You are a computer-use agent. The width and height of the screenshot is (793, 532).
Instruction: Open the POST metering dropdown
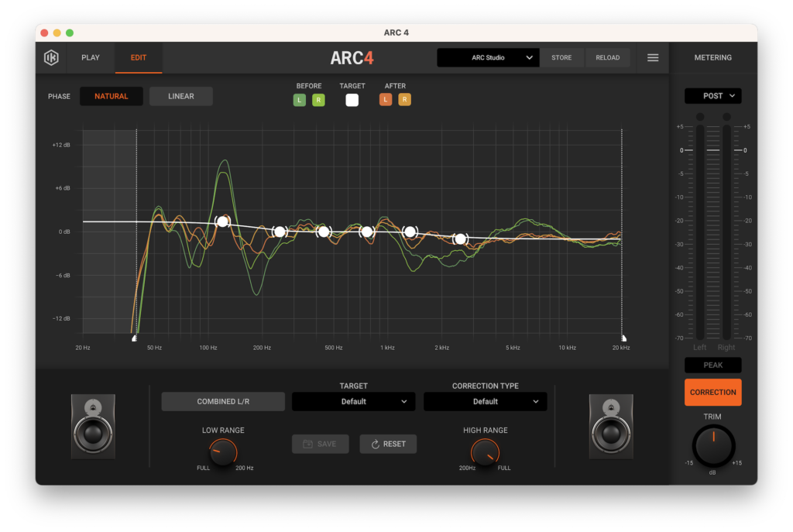tap(712, 96)
